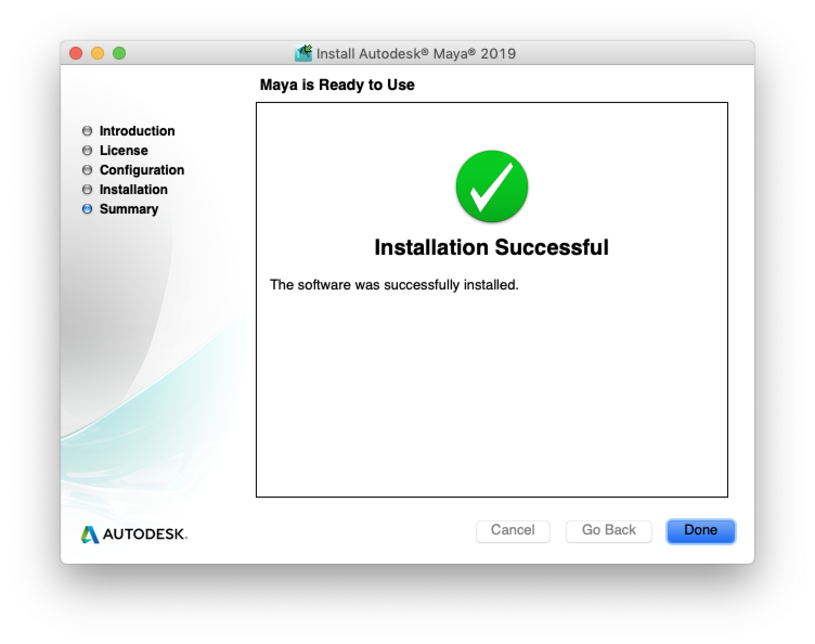Screen dimensions: 815x644
Task: Click Done to finish installation
Action: (700, 531)
